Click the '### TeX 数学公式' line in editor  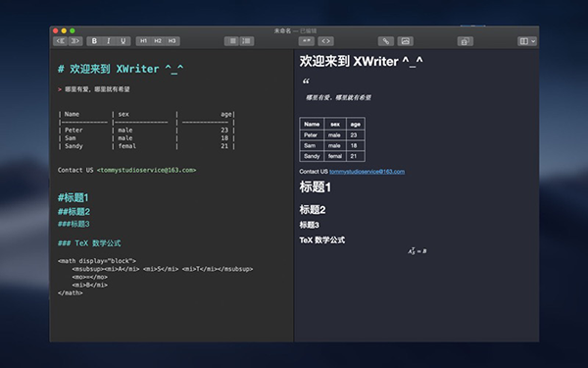click(89, 243)
